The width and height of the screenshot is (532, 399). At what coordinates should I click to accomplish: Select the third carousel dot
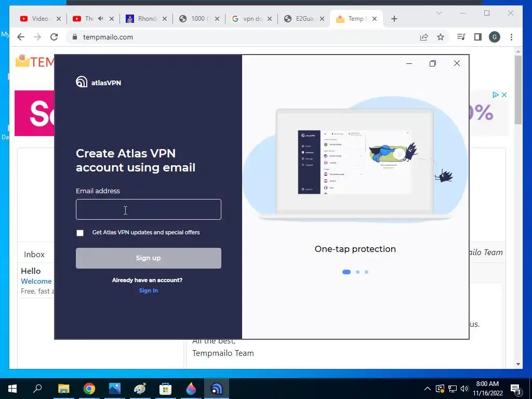[x=366, y=272]
